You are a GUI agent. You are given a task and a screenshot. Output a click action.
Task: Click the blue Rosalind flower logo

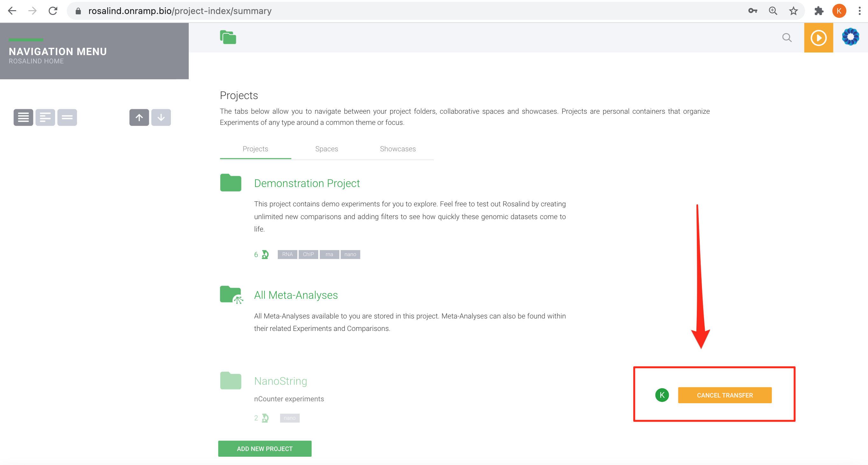tap(850, 37)
